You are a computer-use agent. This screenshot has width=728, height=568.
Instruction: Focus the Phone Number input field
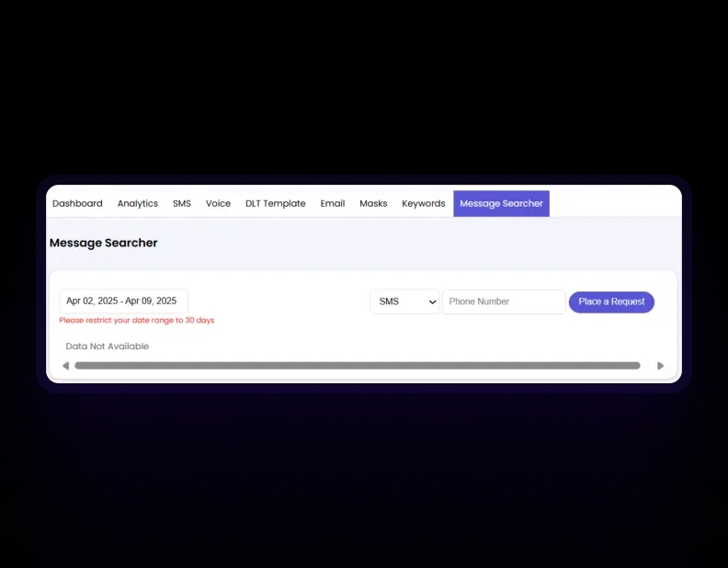click(x=503, y=301)
